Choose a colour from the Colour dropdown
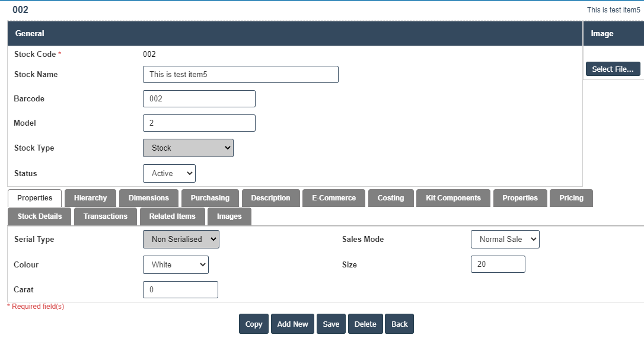Viewport: 644px width, 338px height. [x=176, y=265]
